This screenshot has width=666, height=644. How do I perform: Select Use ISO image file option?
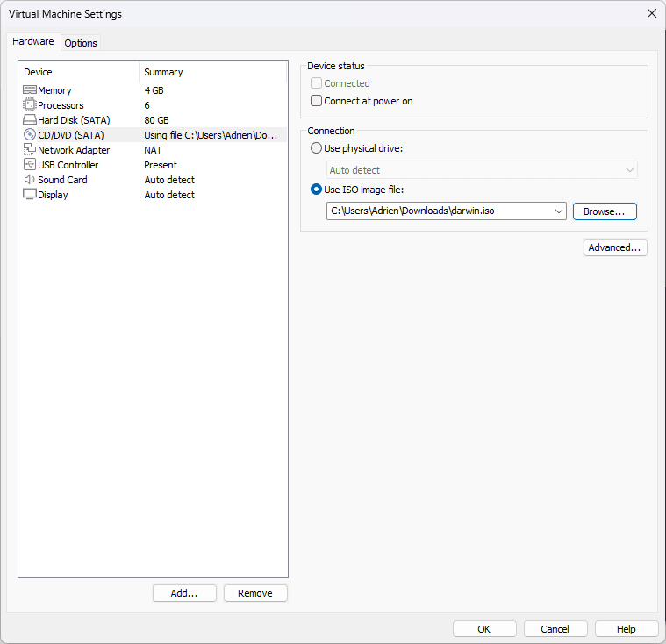click(316, 189)
